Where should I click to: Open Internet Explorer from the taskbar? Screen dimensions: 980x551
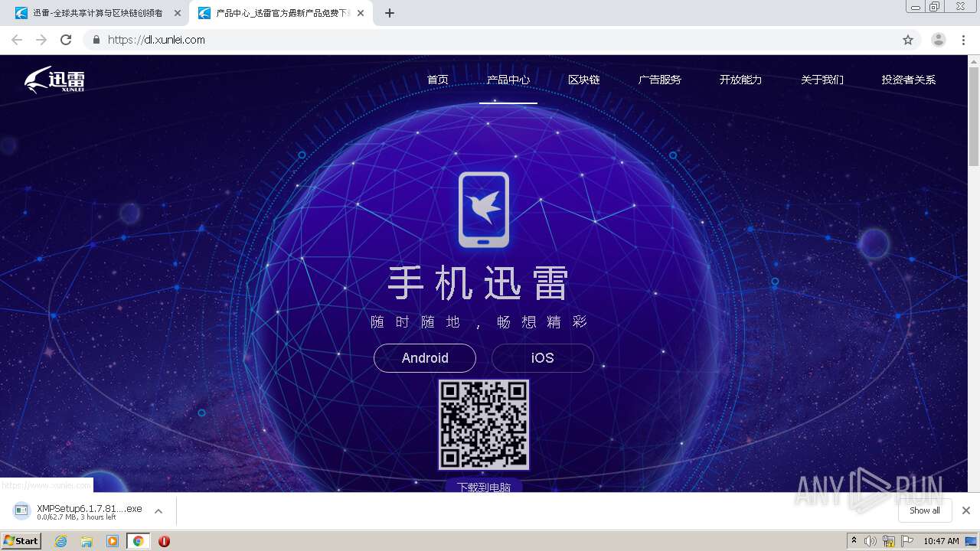point(60,541)
